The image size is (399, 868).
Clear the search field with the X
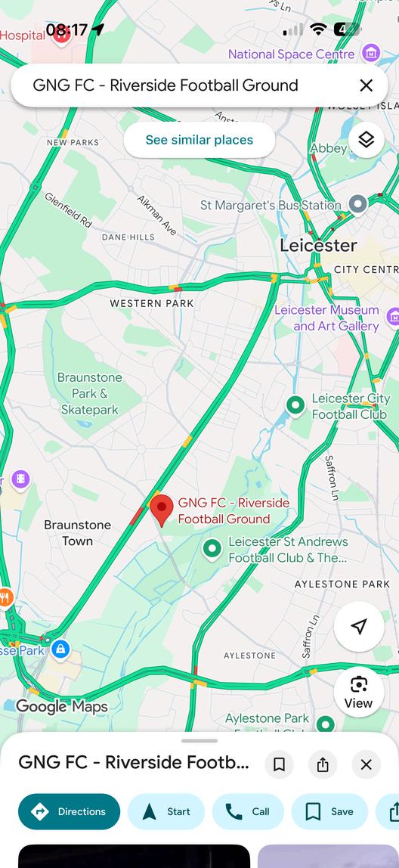[366, 85]
